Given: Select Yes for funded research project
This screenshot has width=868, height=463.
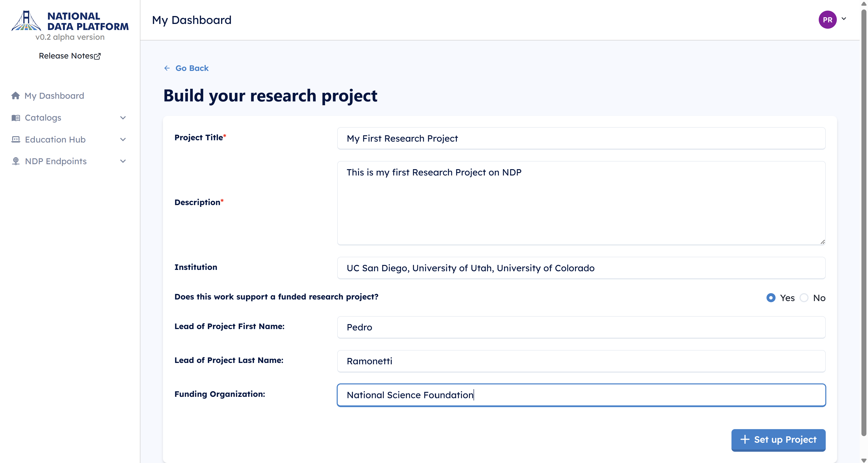Looking at the screenshot, I should [x=771, y=298].
